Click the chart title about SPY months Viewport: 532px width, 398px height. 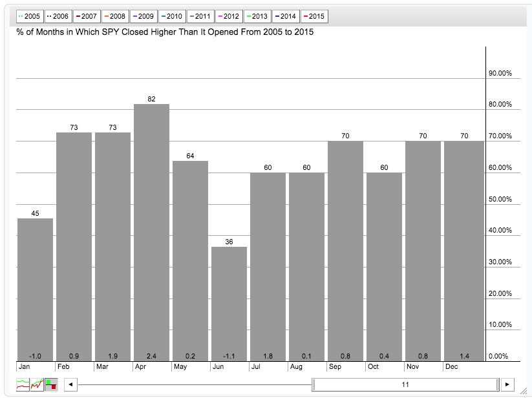tap(165, 32)
